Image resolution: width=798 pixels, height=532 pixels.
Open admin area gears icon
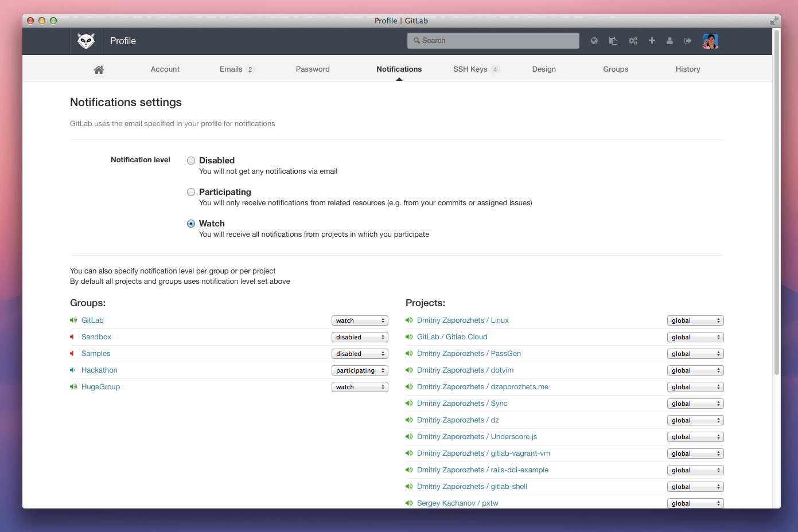click(633, 41)
